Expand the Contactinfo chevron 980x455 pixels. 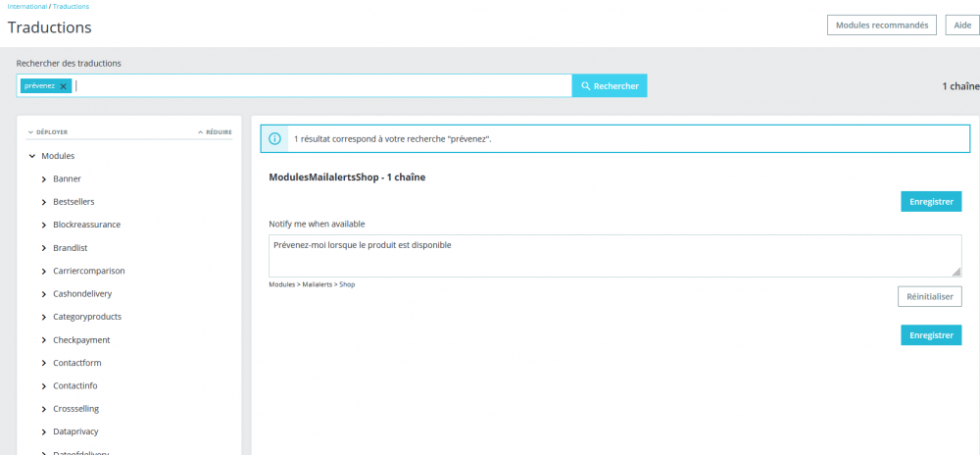pyautogui.click(x=44, y=386)
